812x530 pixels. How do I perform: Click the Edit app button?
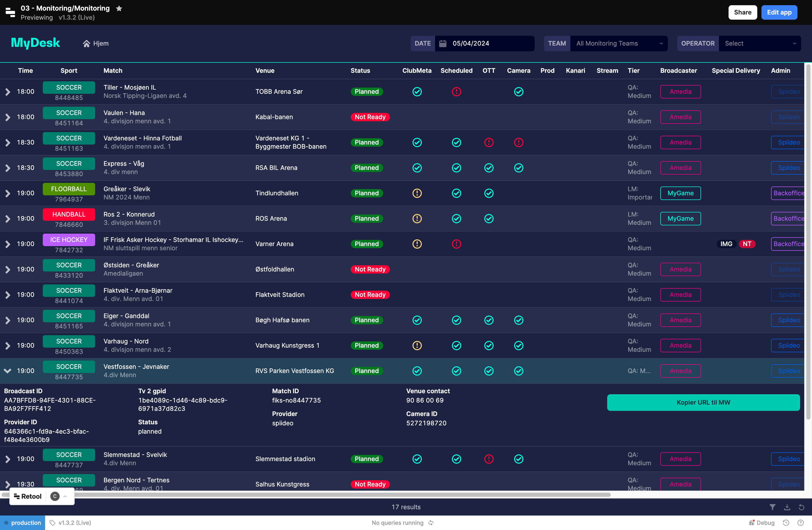coord(779,12)
